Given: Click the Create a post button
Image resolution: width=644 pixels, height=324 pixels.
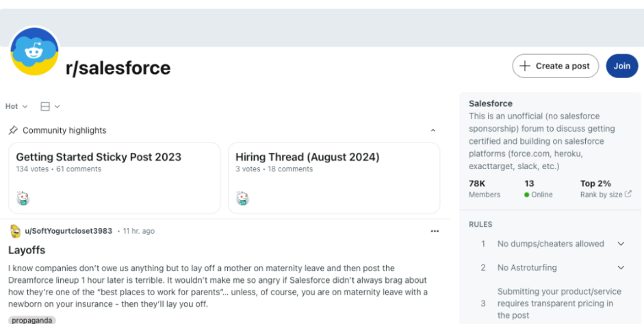Looking at the screenshot, I should 555,66.
